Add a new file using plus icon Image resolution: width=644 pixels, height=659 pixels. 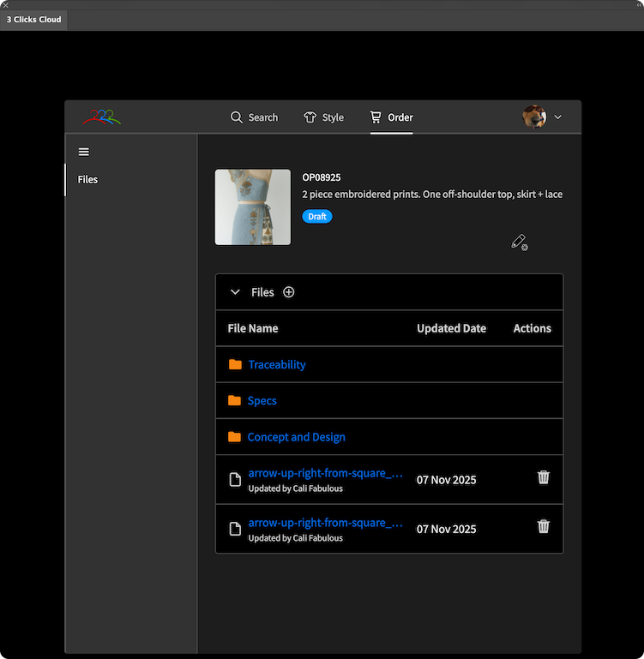coord(289,292)
